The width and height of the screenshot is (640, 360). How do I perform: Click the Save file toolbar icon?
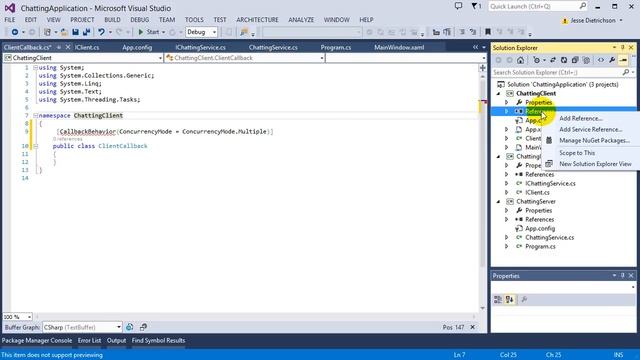coord(76,32)
